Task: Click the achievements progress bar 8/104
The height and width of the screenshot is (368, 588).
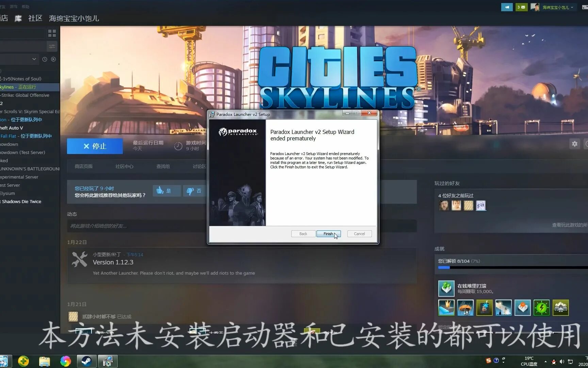Action: (513, 267)
